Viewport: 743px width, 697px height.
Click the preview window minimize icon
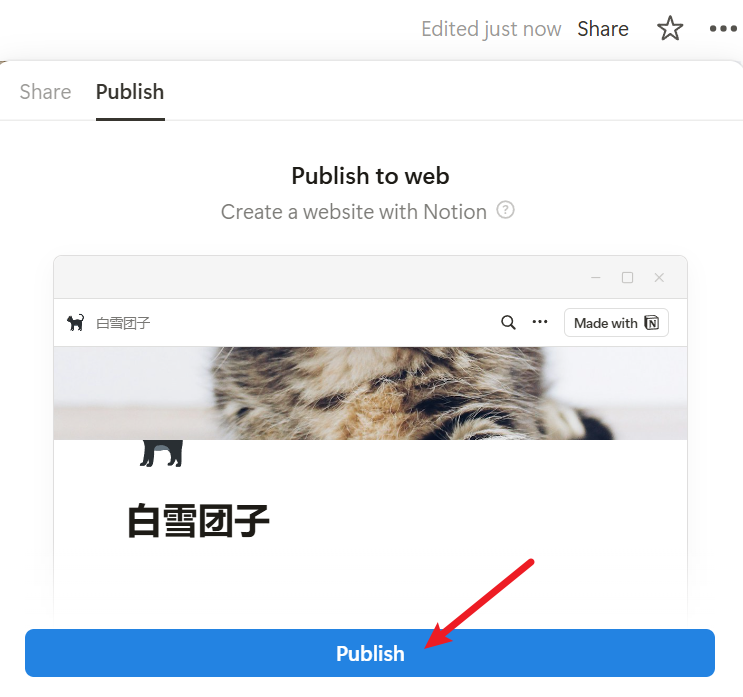(x=596, y=277)
